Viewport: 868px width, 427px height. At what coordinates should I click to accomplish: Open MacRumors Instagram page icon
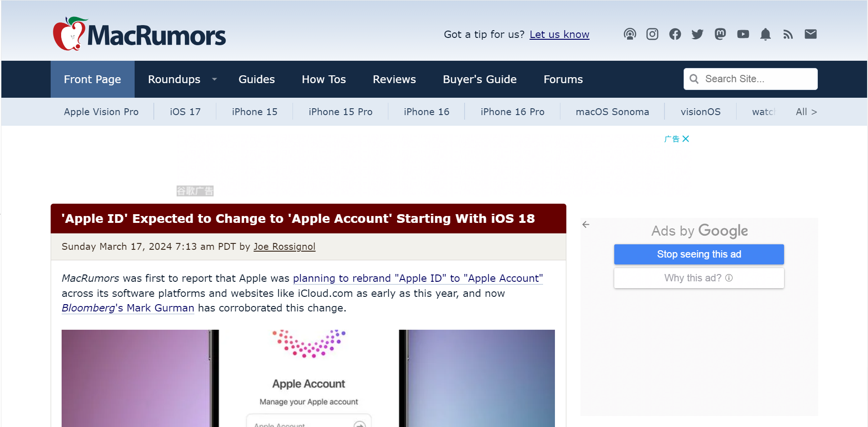click(652, 34)
